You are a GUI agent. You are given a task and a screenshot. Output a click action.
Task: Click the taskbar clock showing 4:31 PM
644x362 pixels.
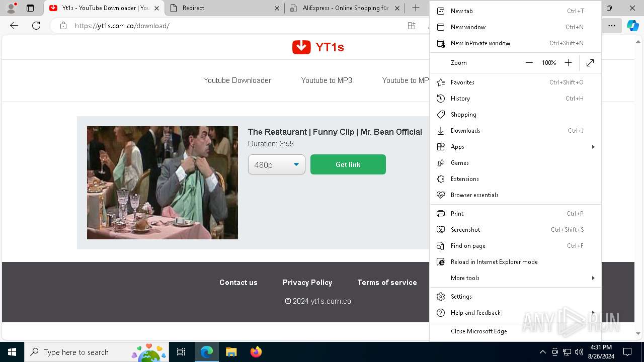[x=601, y=352]
